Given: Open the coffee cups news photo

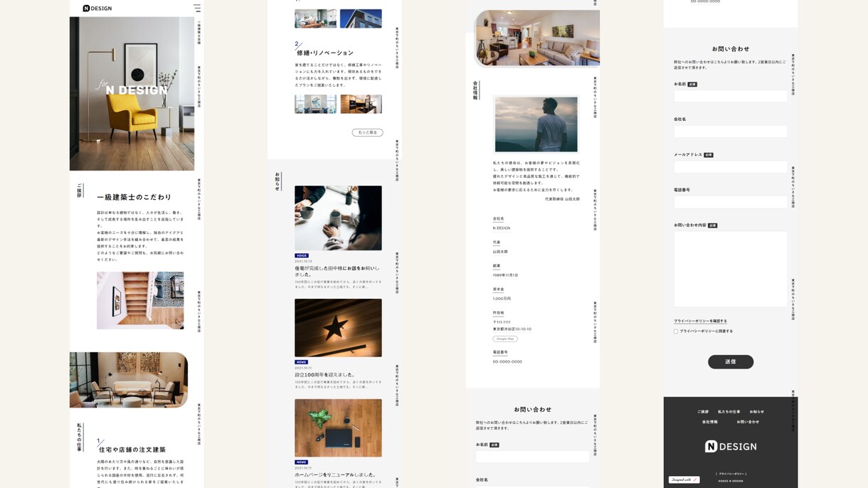Looking at the screenshot, I should [x=338, y=218].
